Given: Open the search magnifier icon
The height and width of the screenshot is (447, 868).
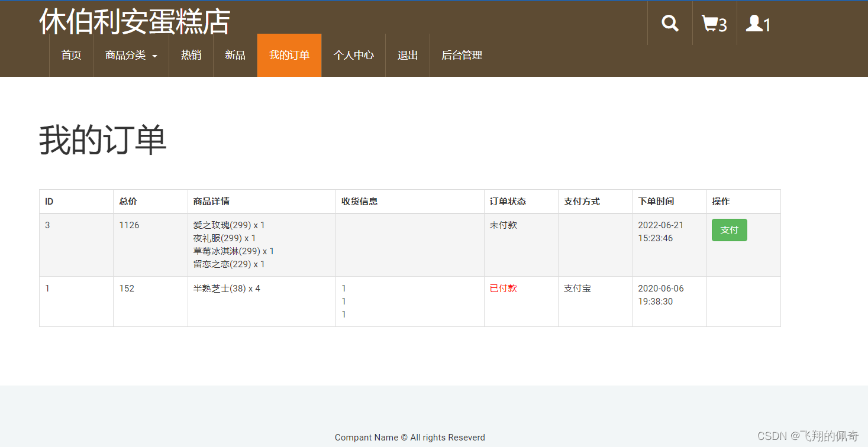Looking at the screenshot, I should 670,24.
